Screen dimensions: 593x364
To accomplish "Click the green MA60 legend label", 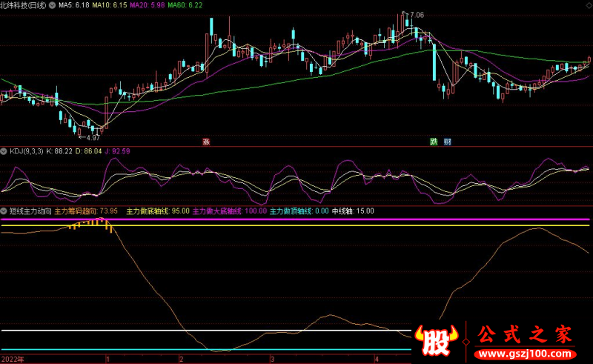I will (184, 5).
